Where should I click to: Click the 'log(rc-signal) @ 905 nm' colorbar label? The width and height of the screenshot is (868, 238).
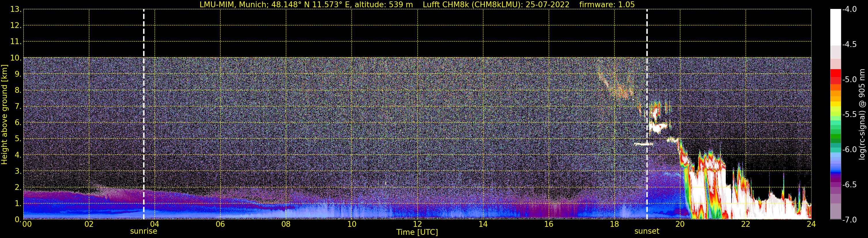point(862,114)
